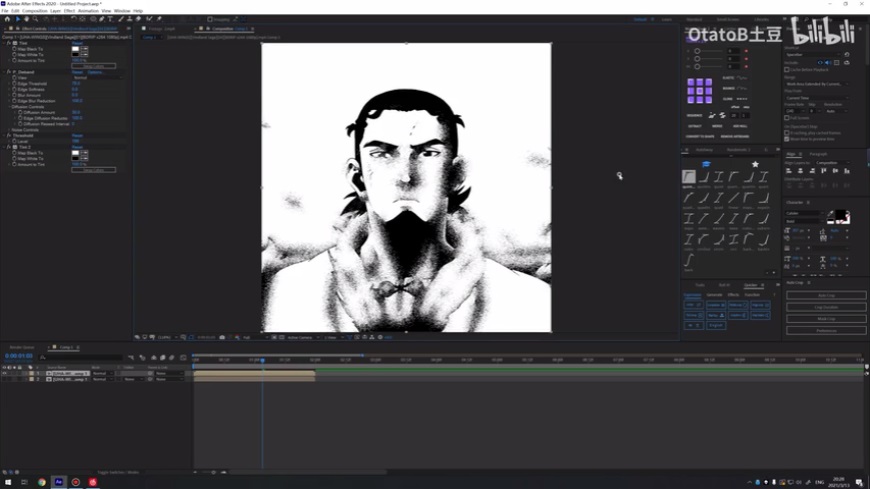Open layer 2 Parent dropdown showing None
The height and width of the screenshot is (489, 870).
168,380
